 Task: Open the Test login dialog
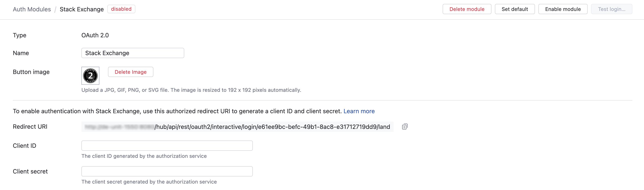611,9
